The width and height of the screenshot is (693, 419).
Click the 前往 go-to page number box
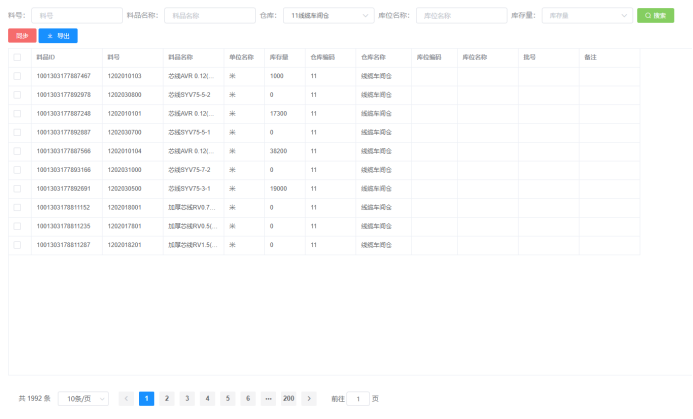358,398
